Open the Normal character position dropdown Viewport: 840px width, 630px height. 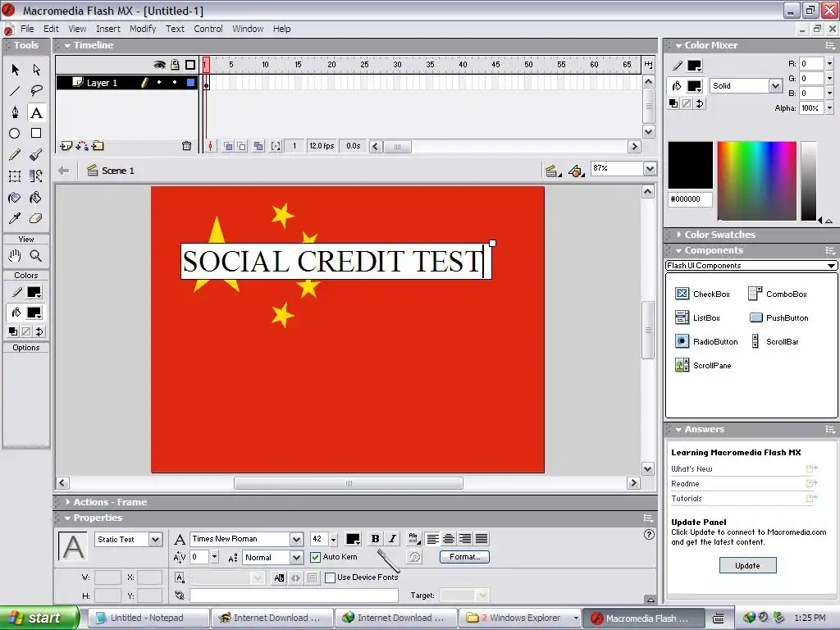tap(296, 558)
